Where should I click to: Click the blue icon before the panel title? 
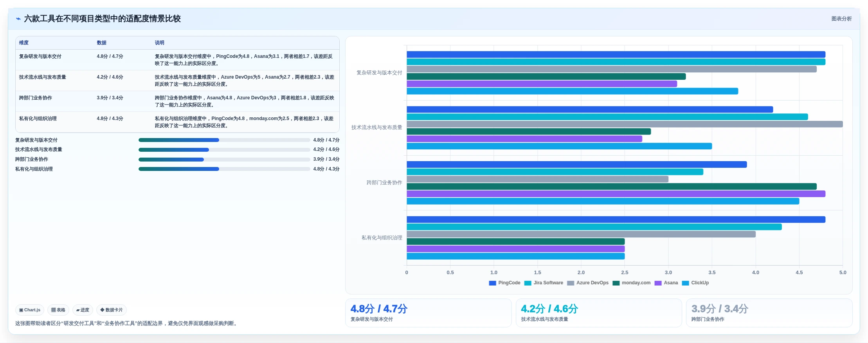click(x=18, y=19)
